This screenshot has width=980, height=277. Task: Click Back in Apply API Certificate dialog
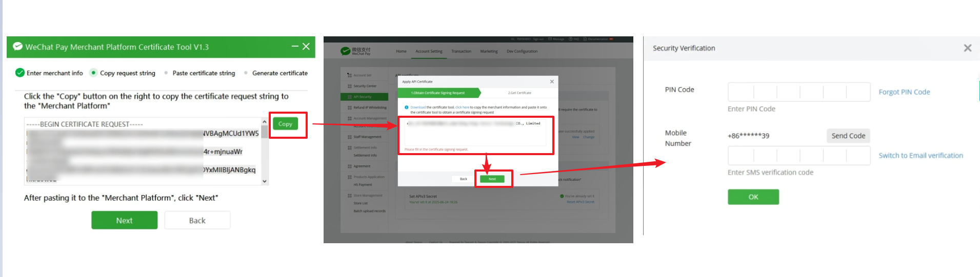[x=464, y=179]
